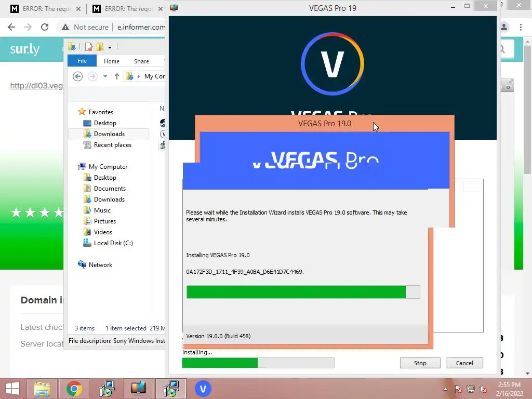Open the File tab in File Explorer
The image size is (532, 399).
pyautogui.click(x=82, y=61)
